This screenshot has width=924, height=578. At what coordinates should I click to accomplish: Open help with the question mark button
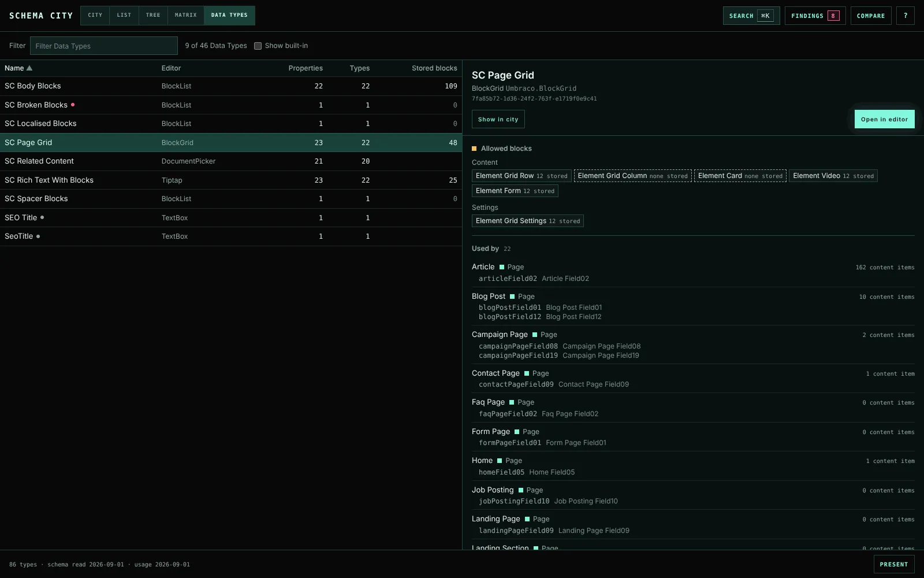906,16
